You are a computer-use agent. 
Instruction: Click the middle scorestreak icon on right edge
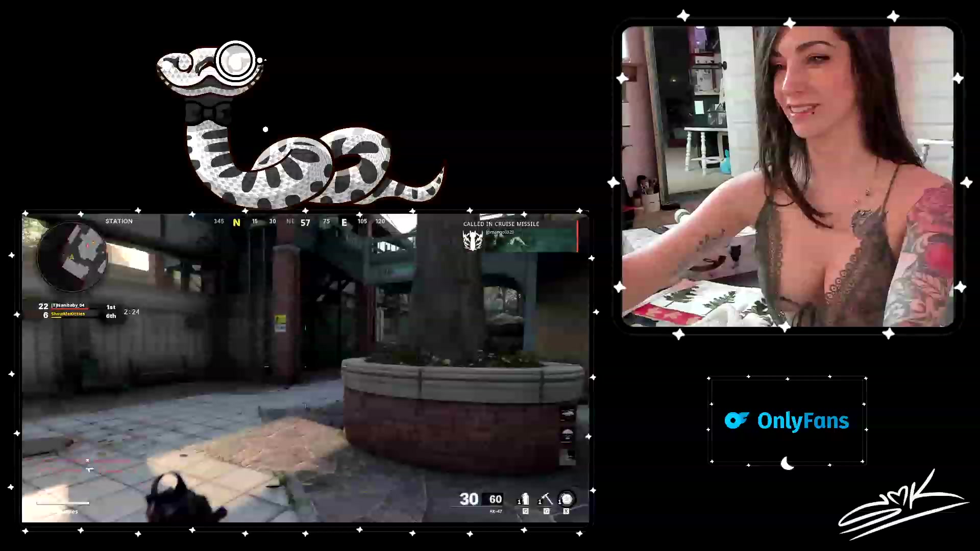(x=568, y=435)
